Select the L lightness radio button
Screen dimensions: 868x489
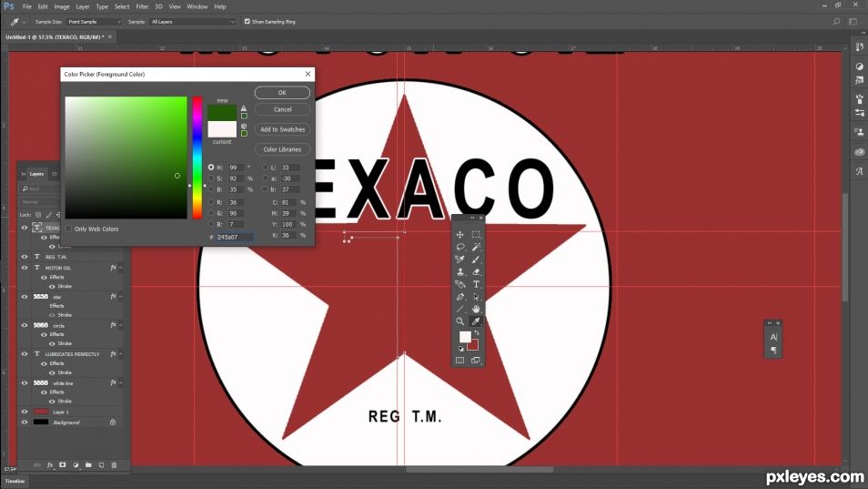pos(265,168)
